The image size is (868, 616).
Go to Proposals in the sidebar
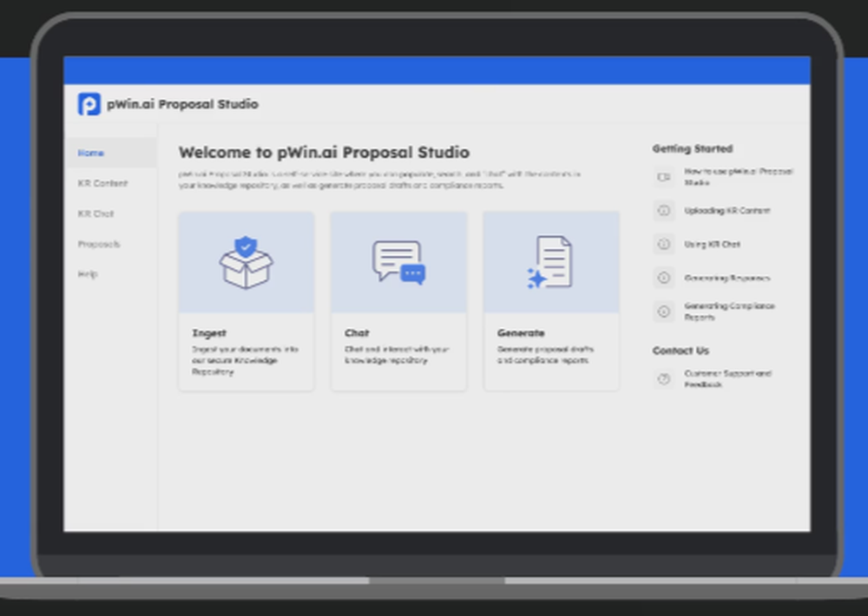[x=99, y=244]
